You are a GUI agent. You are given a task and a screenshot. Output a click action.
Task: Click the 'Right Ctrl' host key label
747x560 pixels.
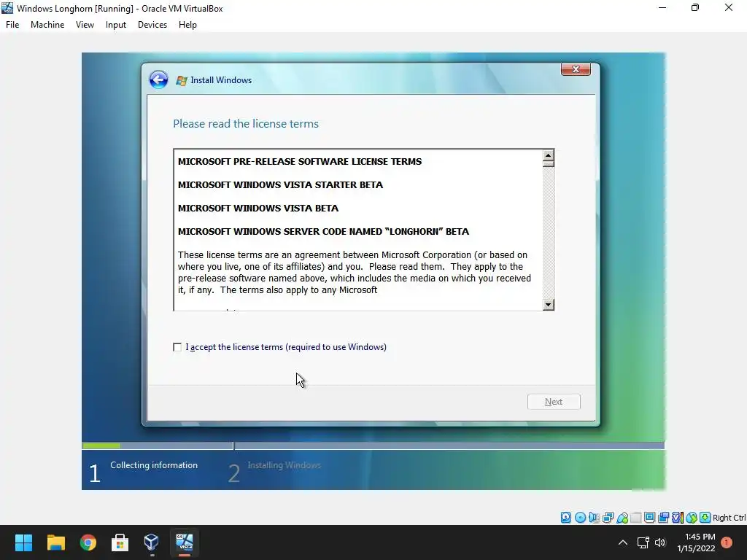(729, 518)
